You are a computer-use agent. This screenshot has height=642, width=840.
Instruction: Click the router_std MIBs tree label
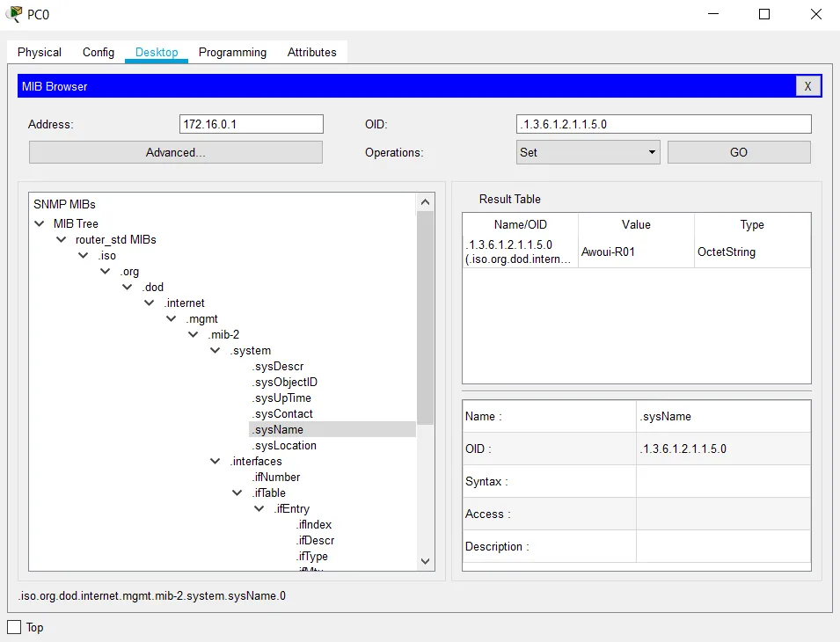116,240
